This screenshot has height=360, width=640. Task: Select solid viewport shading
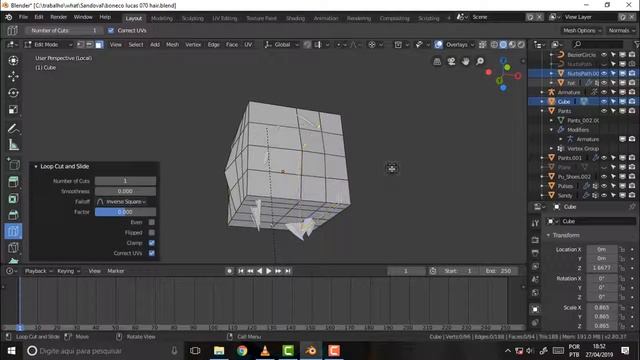click(x=503, y=44)
